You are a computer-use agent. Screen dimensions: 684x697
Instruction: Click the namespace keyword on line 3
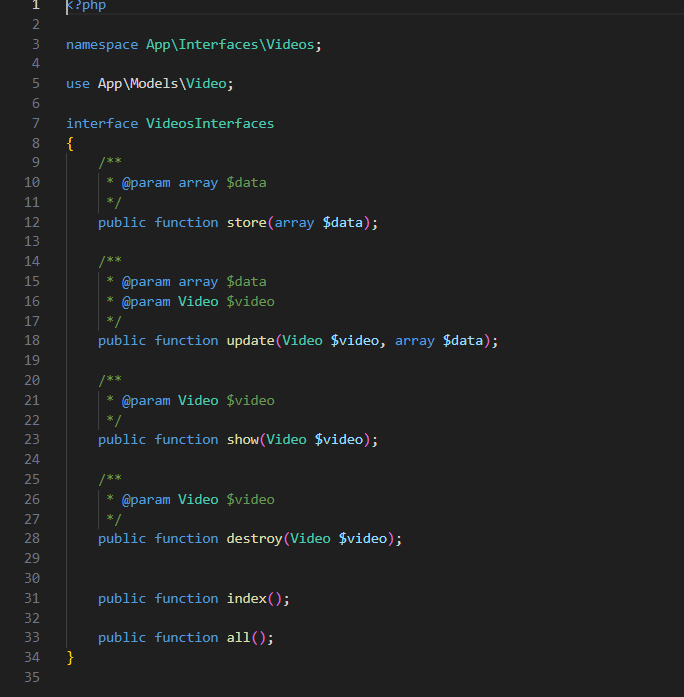102,45
